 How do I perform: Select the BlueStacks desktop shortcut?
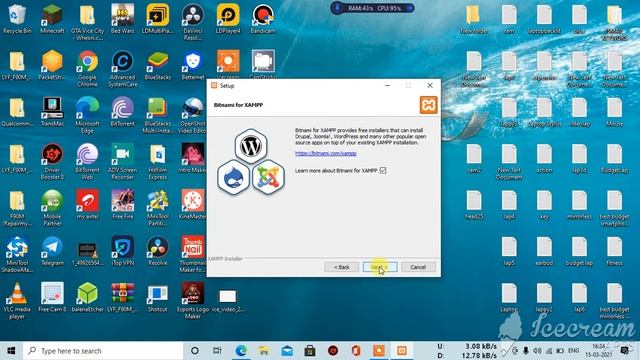point(158,66)
